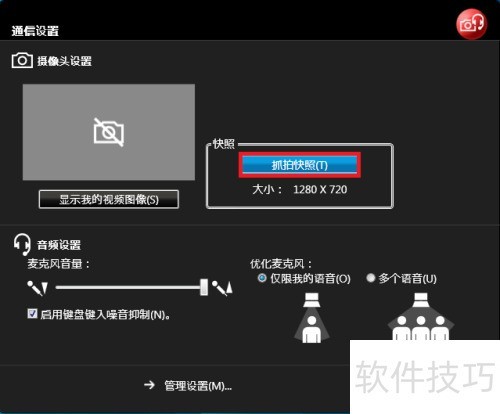Click the multi-person microphone illustration
The width and height of the screenshot is (500, 414).
(421, 316)
